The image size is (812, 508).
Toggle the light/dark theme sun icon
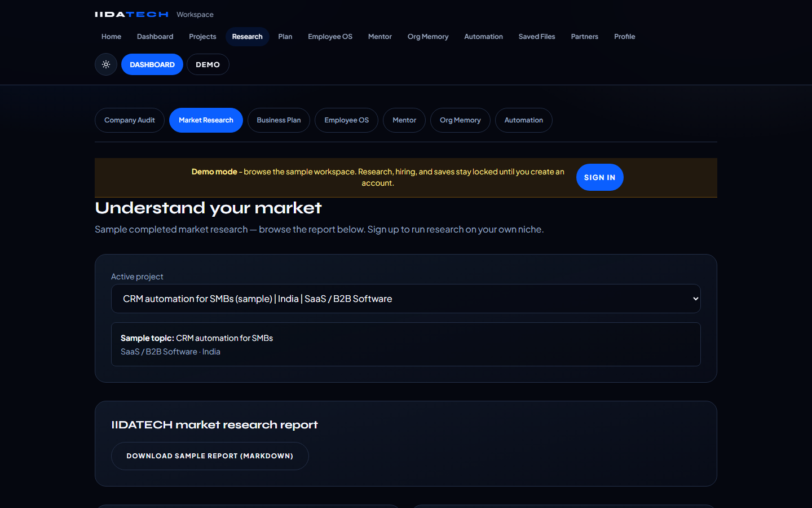106,64
